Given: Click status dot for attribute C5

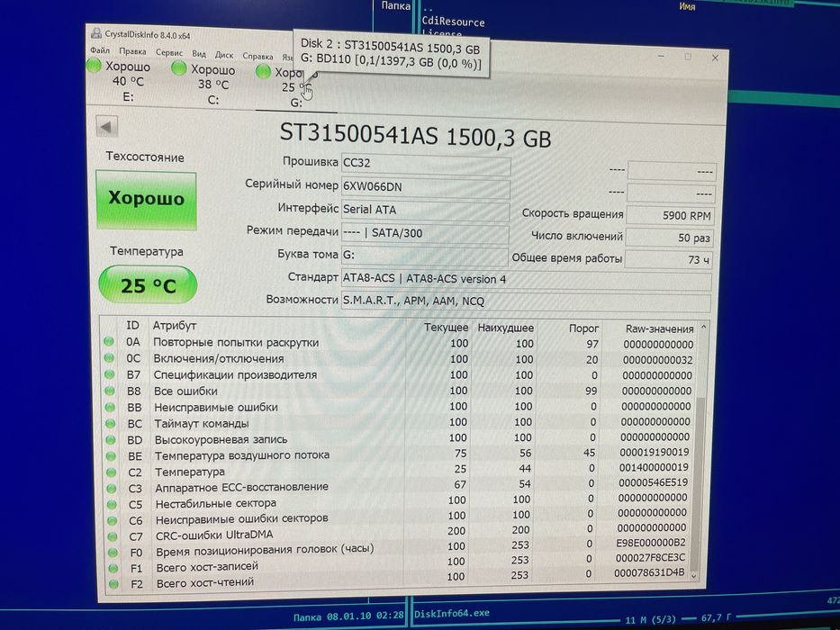Looking at the screenshot, I should (112, 505).
